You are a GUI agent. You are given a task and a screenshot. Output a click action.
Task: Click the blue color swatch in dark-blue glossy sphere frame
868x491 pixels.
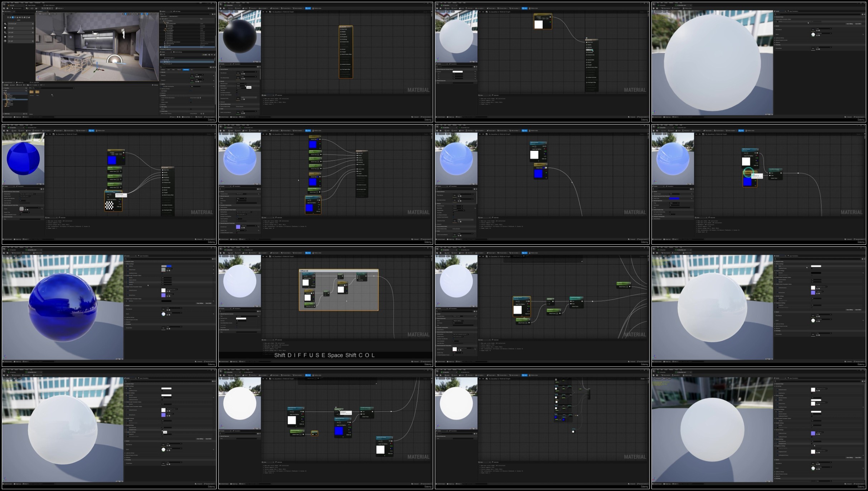[169, 266]
